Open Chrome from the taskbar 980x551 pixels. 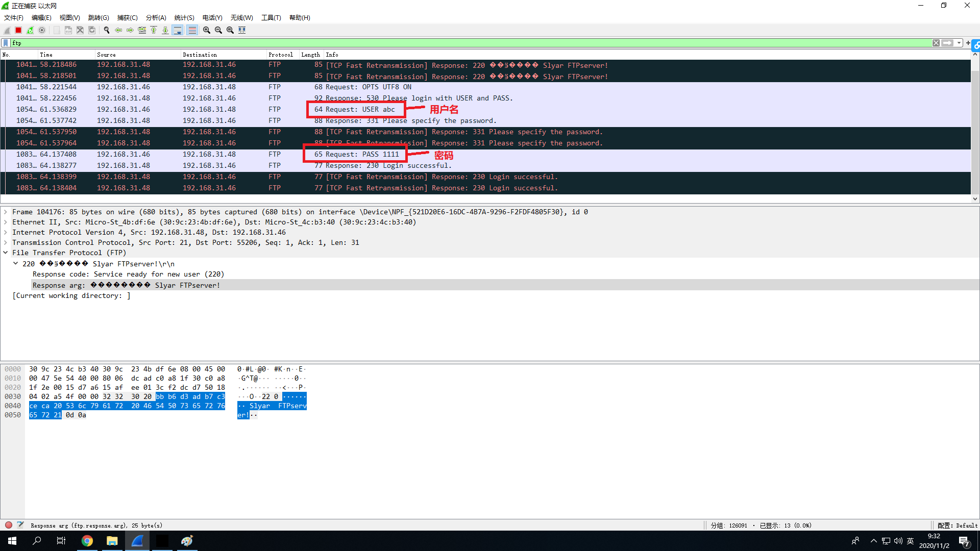tap(87, 541)
